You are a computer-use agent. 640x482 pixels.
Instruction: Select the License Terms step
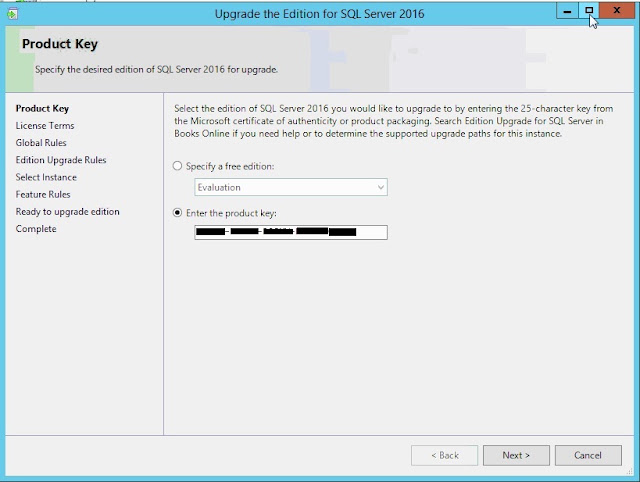pos(45,126)
